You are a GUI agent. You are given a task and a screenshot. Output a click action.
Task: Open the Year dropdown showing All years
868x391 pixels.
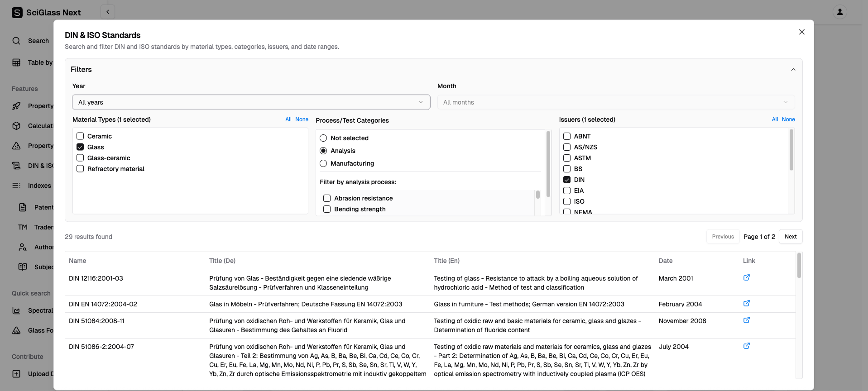coord(251,102)
